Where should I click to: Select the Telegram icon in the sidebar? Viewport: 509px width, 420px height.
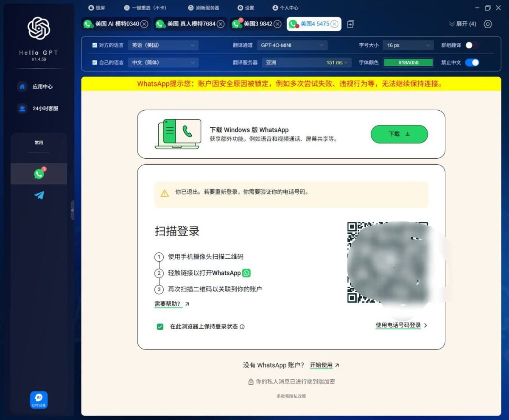coord(39,195)
